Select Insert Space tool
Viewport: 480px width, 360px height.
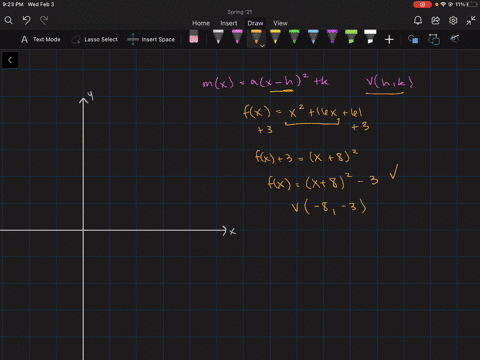click(x=151, y=39)
